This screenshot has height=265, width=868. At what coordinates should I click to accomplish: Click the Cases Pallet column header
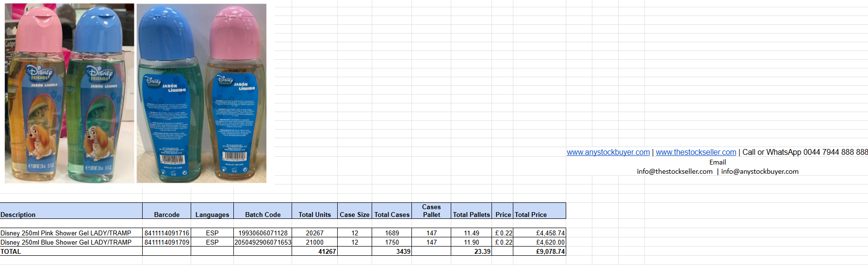coord(431,211)
